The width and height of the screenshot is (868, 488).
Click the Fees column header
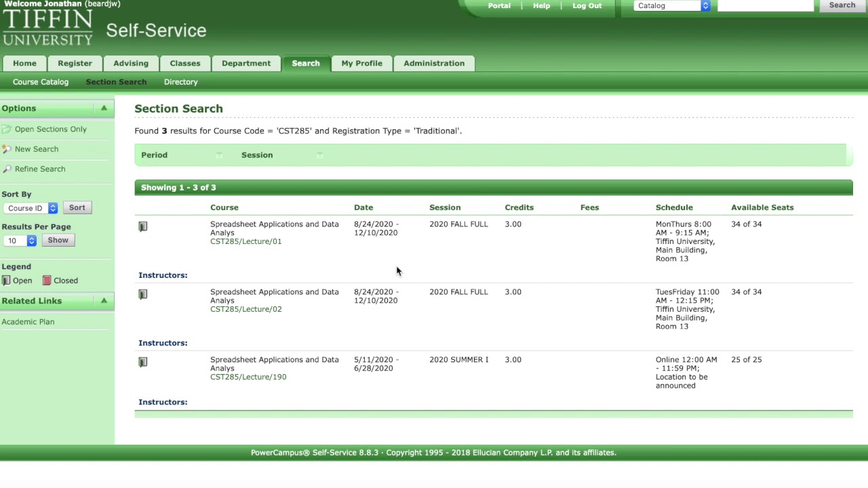click(x=590, y=207)
